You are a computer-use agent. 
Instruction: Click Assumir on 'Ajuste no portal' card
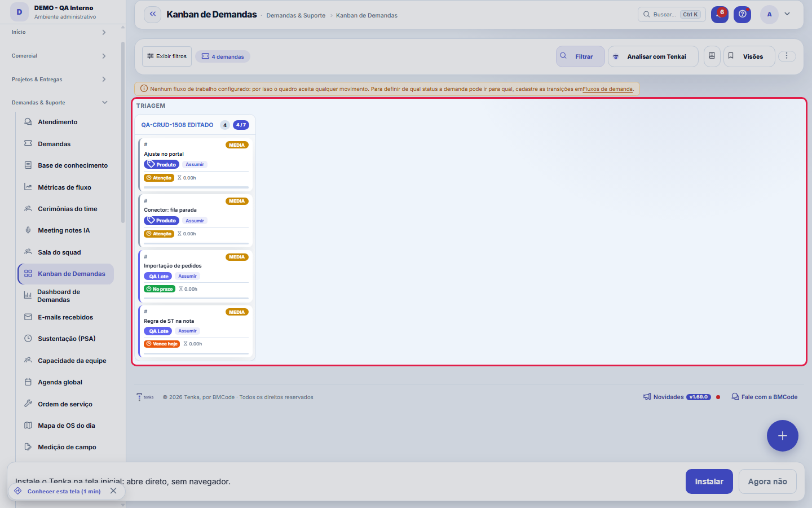[195, 164]
